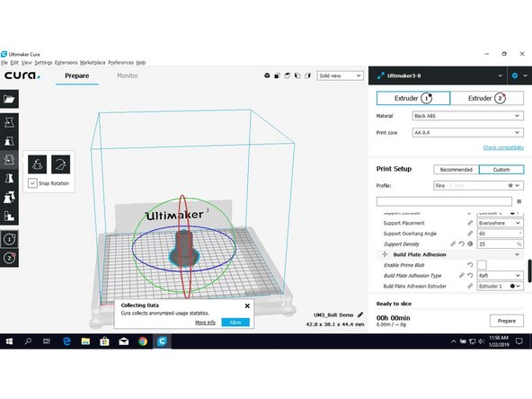The height and width of the screenshot is (399, 532).
Task: Click the Lay Flat icon
Action: pyautogui.click(x=61, y=164)
